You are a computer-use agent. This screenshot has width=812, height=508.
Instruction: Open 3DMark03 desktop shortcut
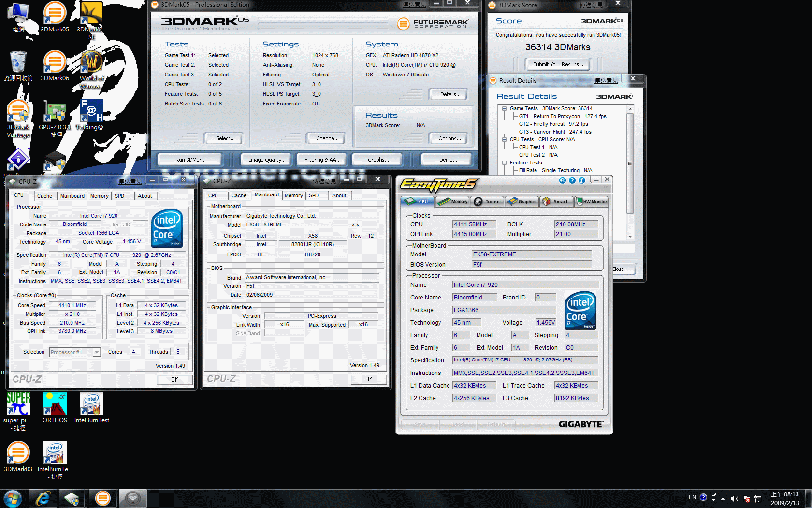click(x=18, y=457)
